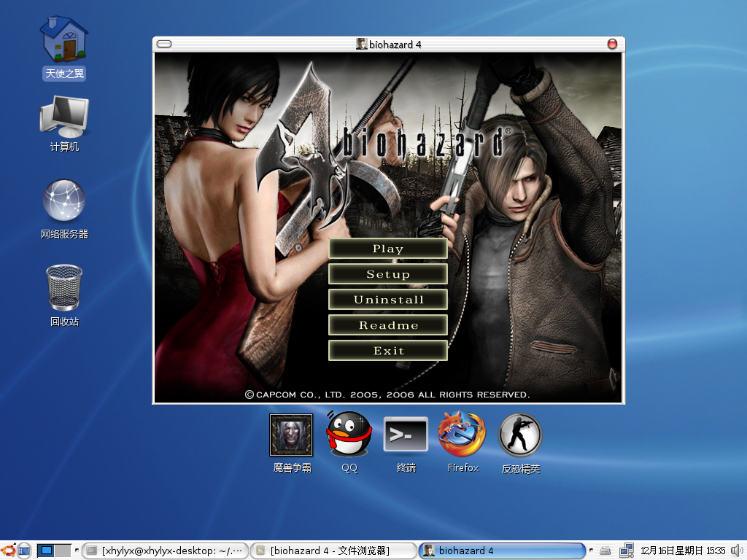Activate the biohazard 4 game taskbar entry
This screenshot has width=747, height=560.
click(502, 551)
